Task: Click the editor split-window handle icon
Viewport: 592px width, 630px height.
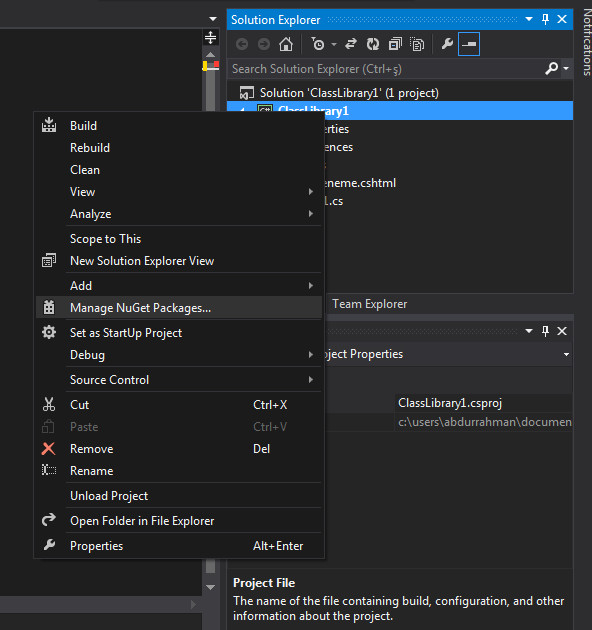Action: click(x=211, y=37)
